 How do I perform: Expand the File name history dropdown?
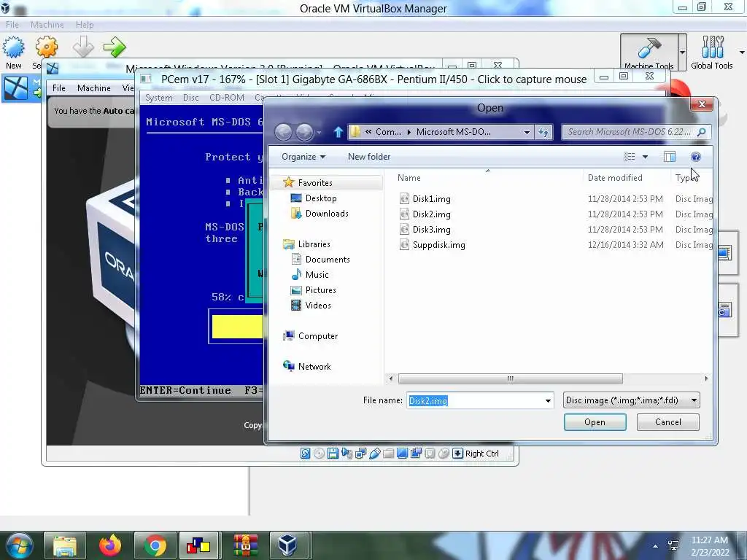(549, 400)
